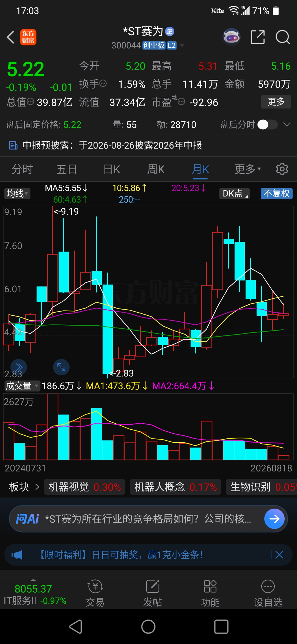The image size is (297, 644).
Task: Tap the 创业板 market tag
Action: click(x=154, y=45)
